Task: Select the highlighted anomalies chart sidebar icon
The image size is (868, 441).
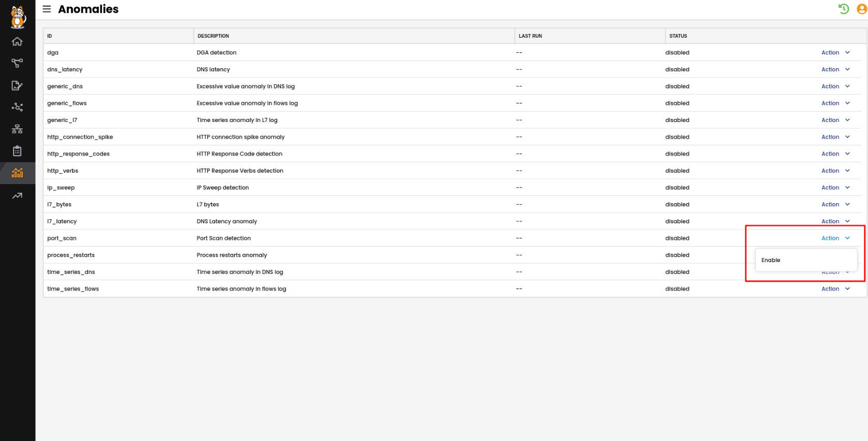Action: tap(18, 173)
